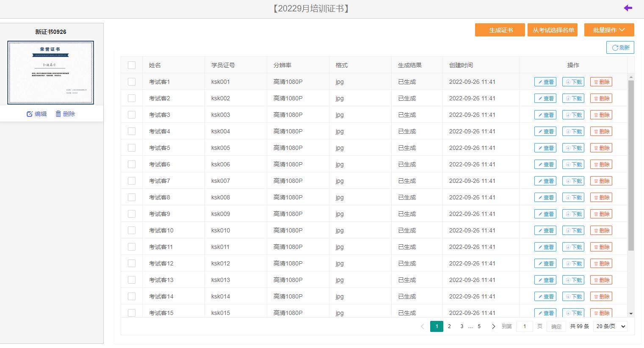
Task: Toggle the select-all checkbox in table header
Action: (x=132, y=65)
